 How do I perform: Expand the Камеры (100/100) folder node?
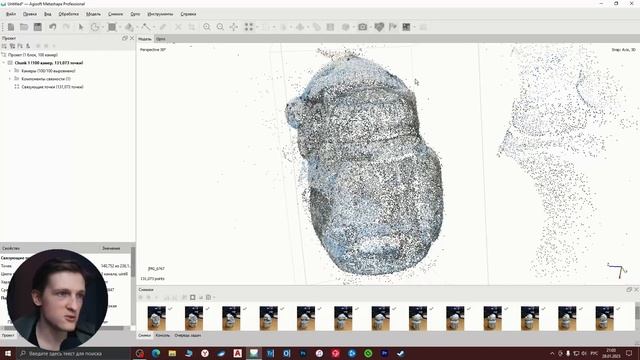(x=10, y=71)
